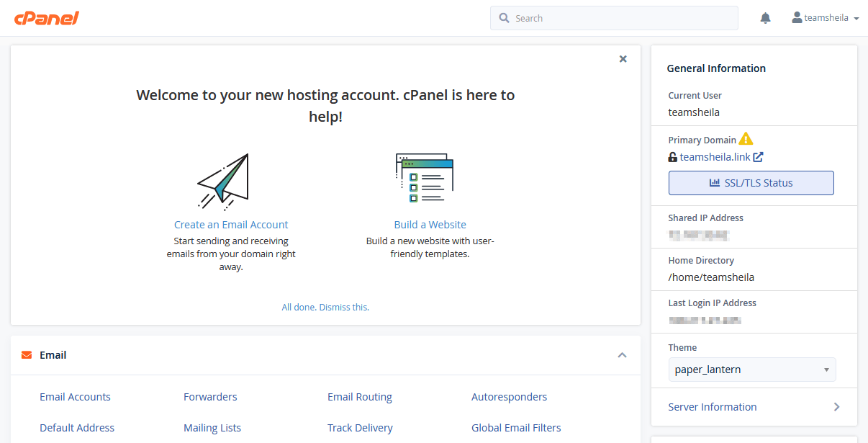Expand Server Information
Screen dimensions: 868x443
(754, 407)
